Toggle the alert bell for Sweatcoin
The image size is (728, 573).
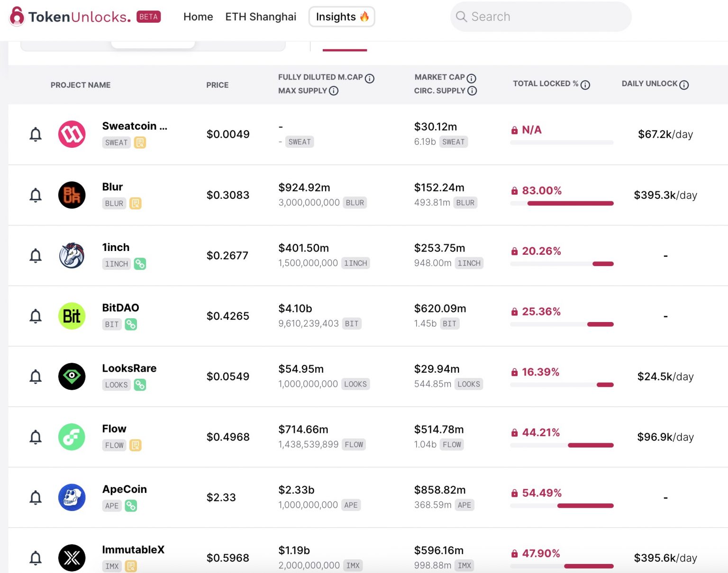pyautogui.click(x=36, y=134)
